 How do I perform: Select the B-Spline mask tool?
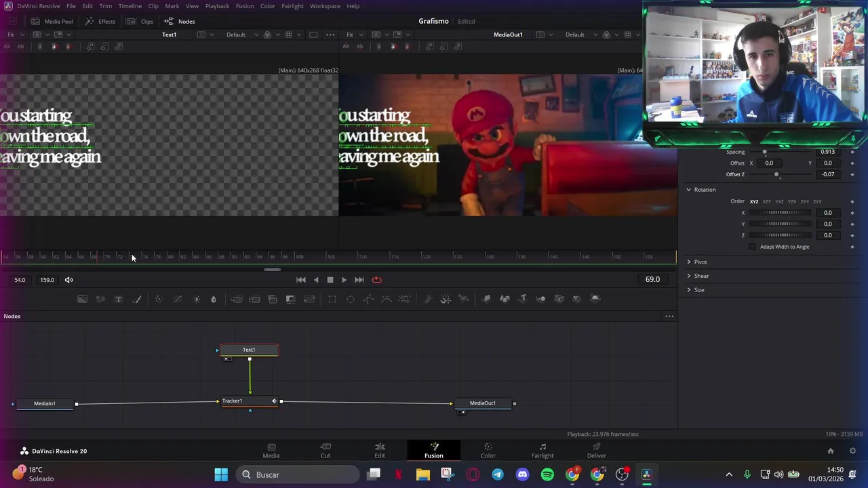387,299
